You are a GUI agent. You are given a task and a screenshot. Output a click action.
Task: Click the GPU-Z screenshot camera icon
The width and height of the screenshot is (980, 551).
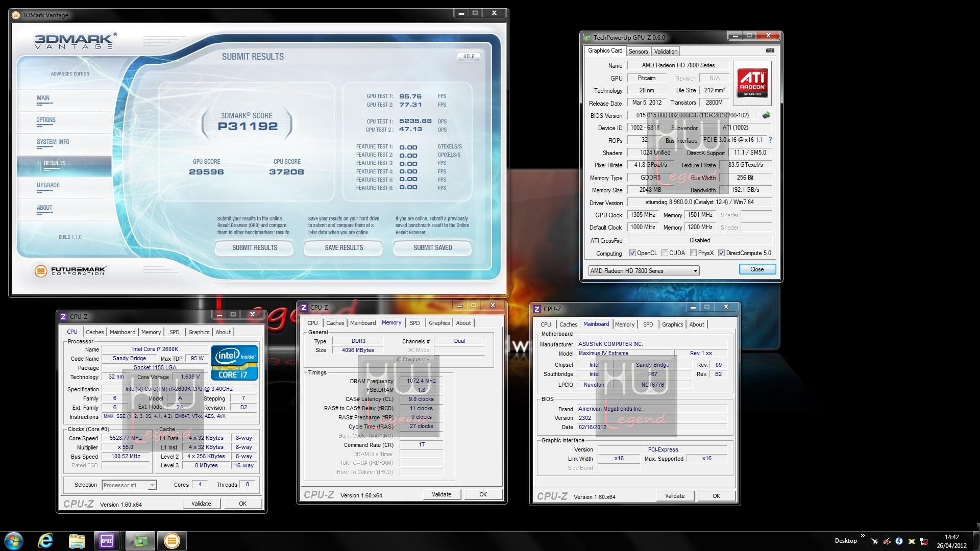[x=770, y=51]
